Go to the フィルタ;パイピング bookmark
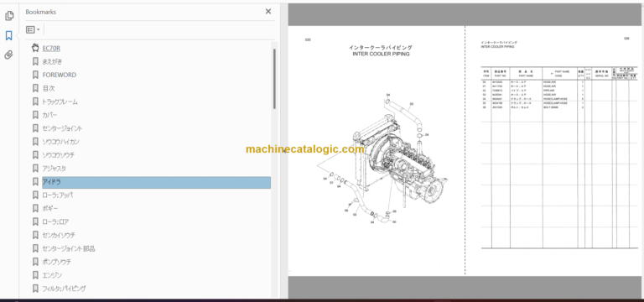Viewport: 644px width, 302px height. coord(65,289)
